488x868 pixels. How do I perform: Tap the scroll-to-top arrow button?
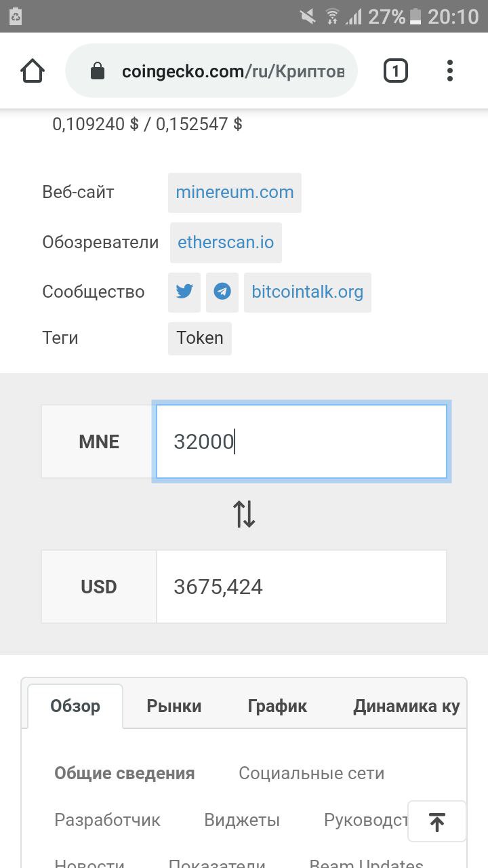point(437,822)
